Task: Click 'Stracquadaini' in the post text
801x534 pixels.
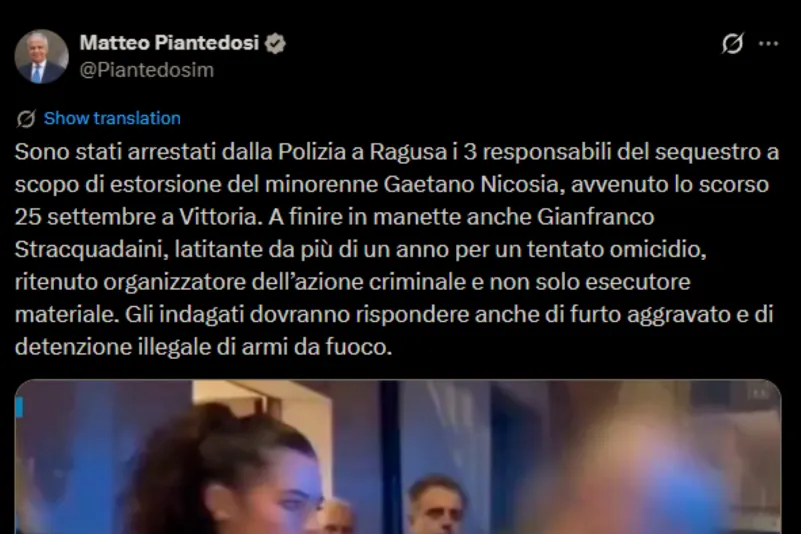Action: pos(88,250)
